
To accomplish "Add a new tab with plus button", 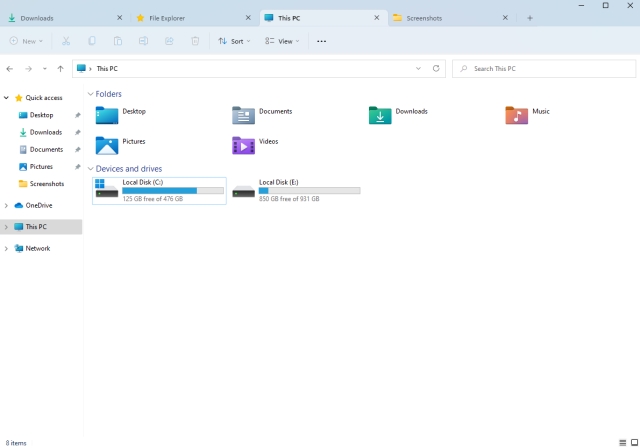I will (530, 18).
